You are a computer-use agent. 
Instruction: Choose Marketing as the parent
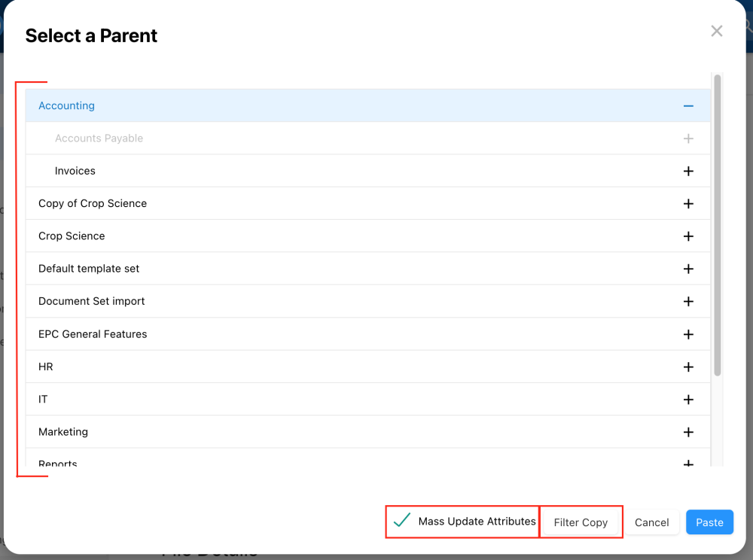coord(63,432)
